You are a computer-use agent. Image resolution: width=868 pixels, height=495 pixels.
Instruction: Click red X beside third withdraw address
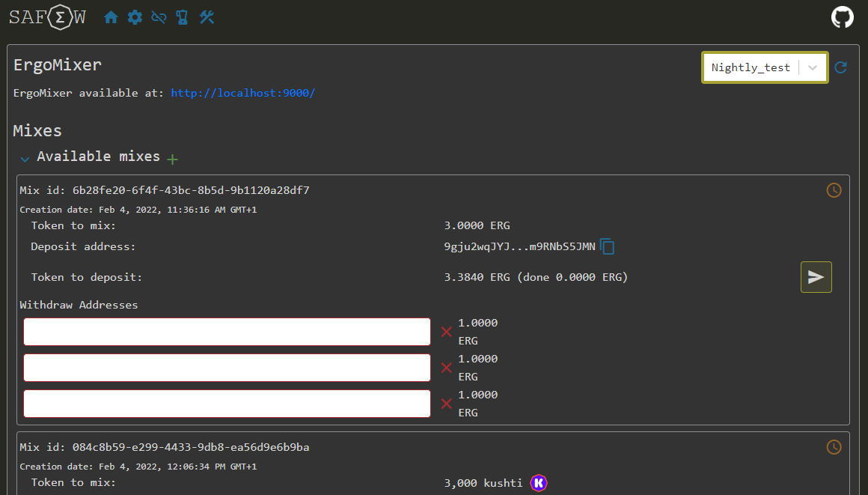click(446, 404)
